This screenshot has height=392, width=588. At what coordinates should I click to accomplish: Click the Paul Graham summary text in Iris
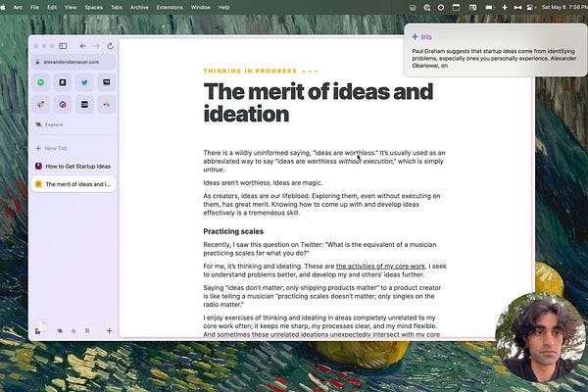tap(494, 58)
